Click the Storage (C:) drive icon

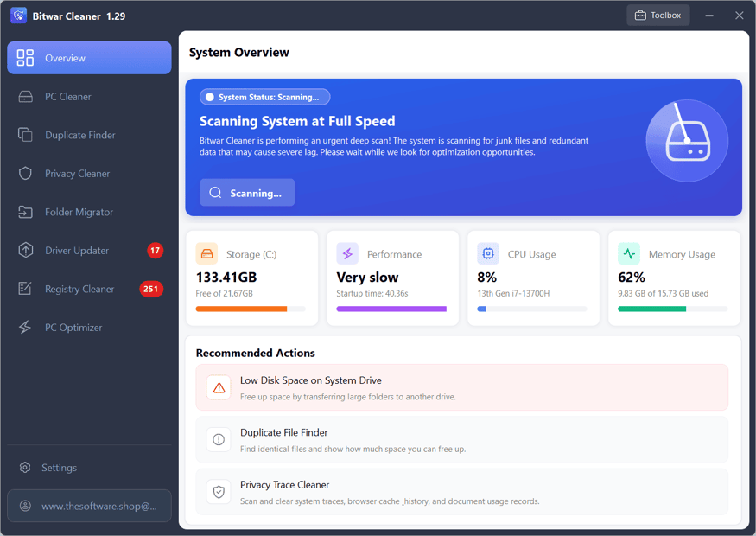click(x=206, y=254)
